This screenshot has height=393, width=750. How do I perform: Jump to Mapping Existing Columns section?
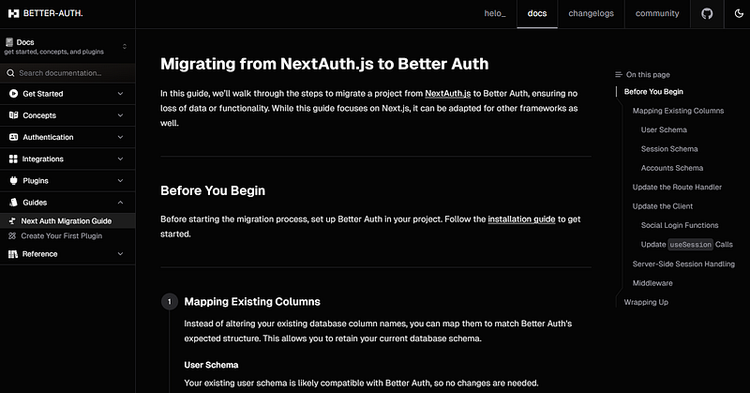point(678,111)
